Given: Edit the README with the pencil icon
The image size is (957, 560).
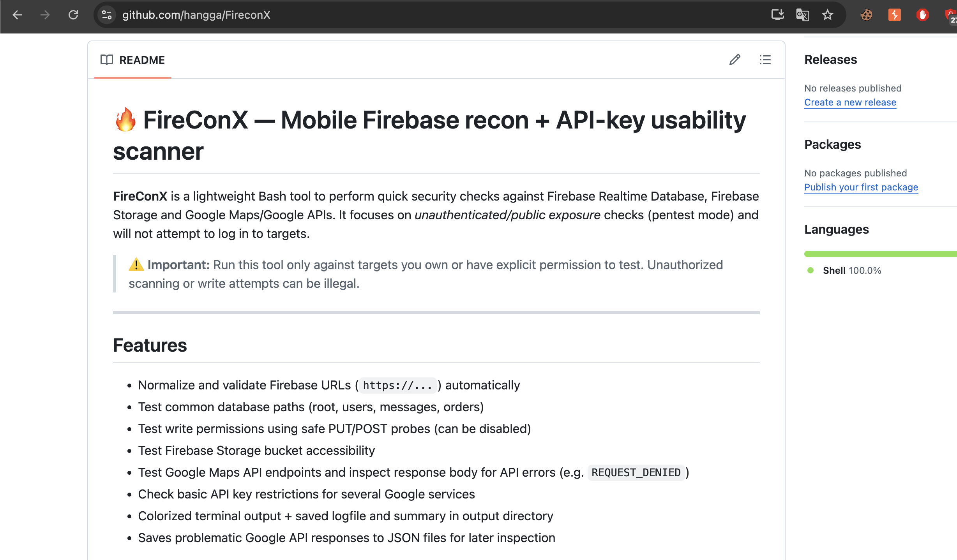Looking at the screenshot, I should click(x=735, y=60).
